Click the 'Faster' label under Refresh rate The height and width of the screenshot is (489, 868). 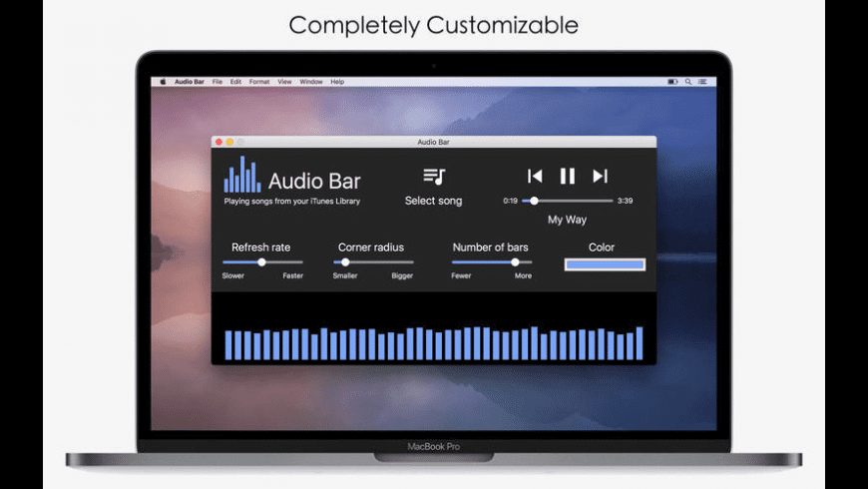[293, 275]
